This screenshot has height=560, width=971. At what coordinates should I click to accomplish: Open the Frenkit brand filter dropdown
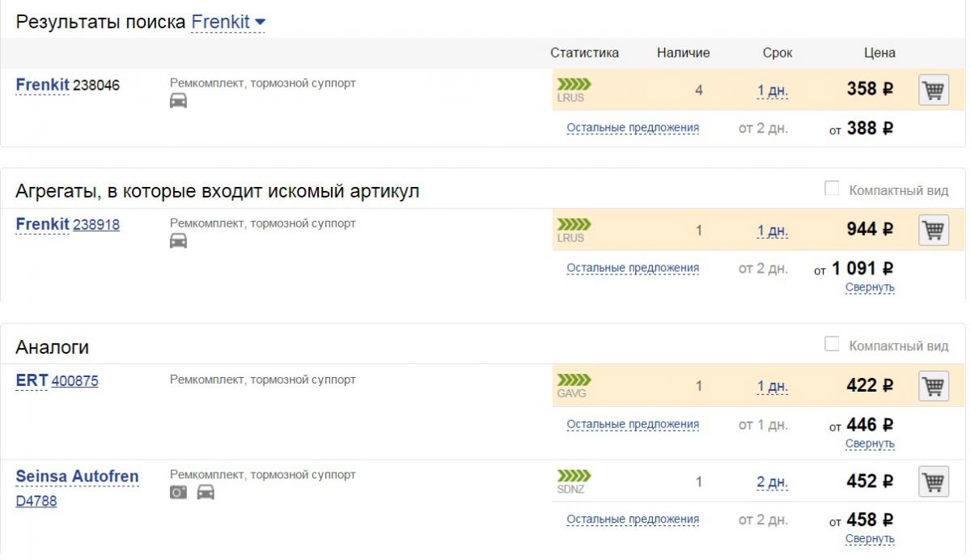[228, 22]
